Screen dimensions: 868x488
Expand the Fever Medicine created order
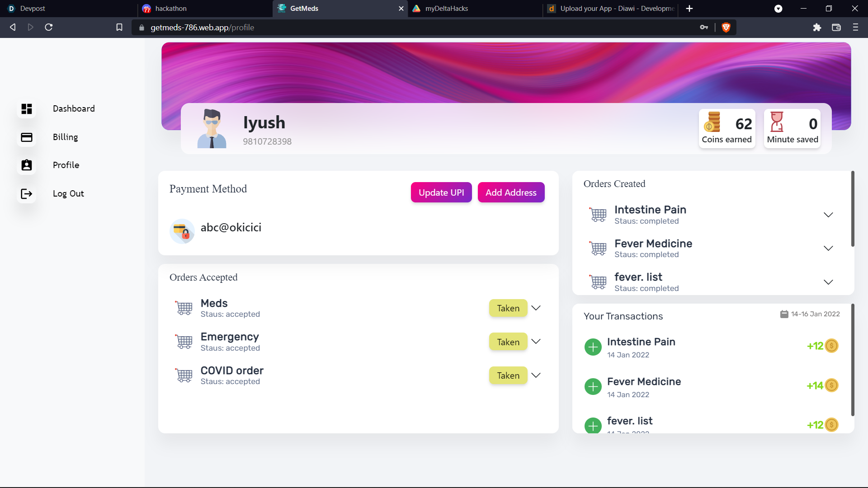pyautogui.click(x=828, y=249)
